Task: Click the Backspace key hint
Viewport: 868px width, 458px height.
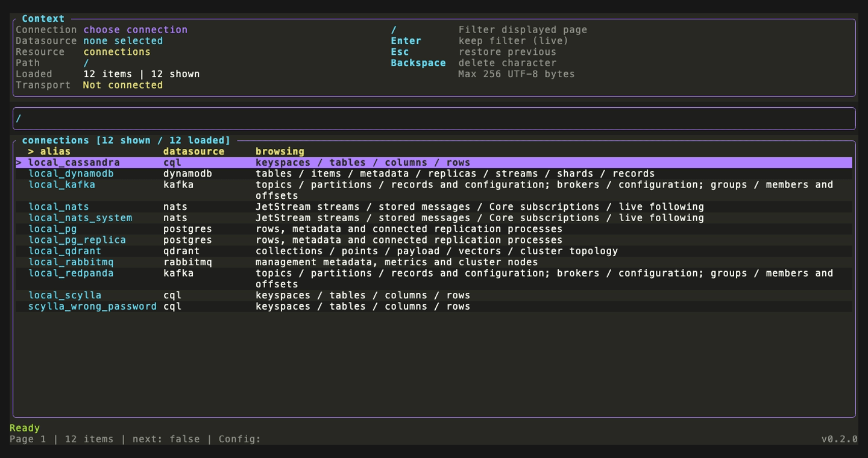Action: pos(418,63)
